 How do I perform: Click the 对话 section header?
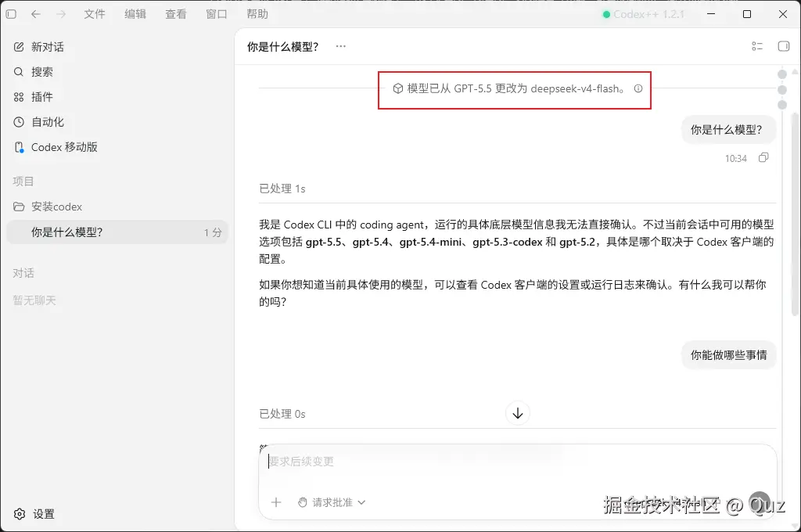point(23,273)
